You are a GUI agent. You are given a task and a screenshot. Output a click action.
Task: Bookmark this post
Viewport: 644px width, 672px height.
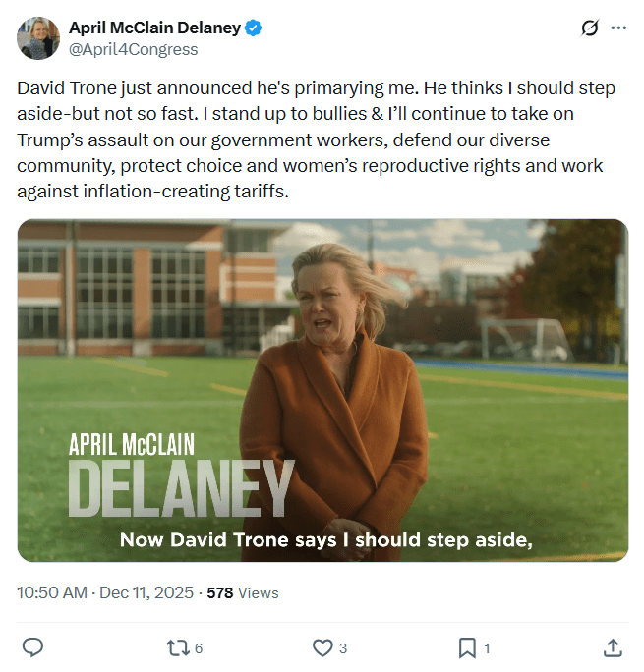(x=467, y=647)
